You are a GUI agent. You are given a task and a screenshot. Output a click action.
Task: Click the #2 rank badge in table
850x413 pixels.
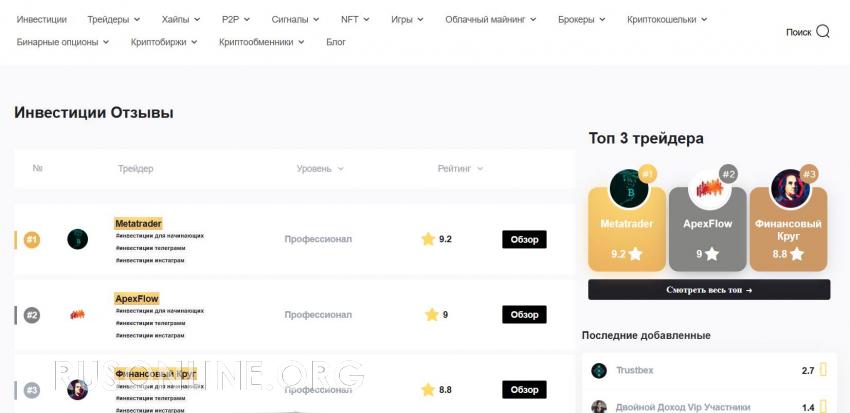pyautogui.click(x=32, y=315)
